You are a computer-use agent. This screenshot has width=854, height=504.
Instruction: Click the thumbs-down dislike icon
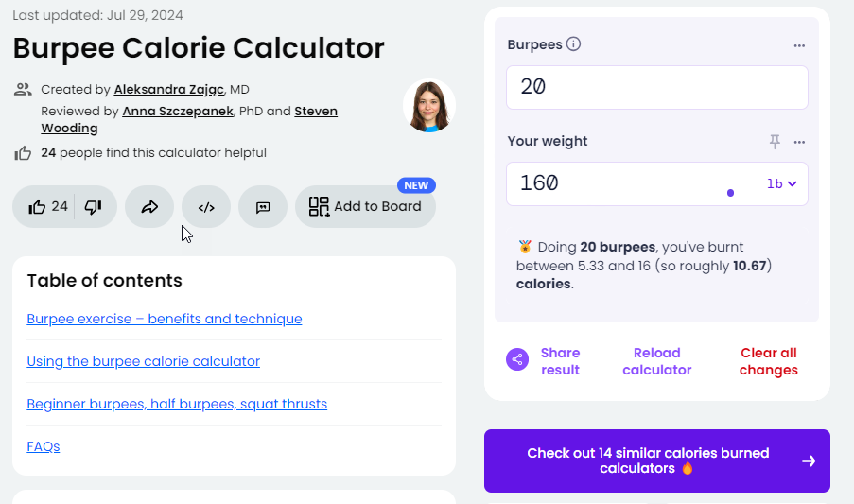tap(93, 206)
